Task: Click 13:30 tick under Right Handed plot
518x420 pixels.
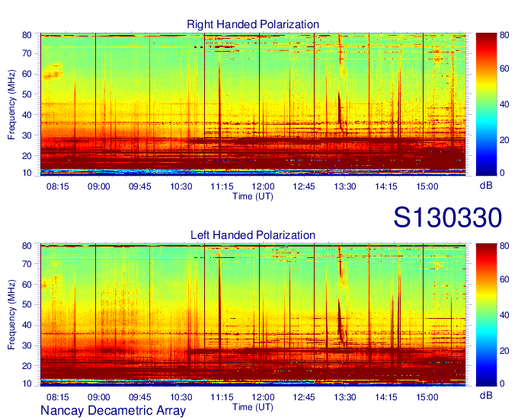Action: 345,186
